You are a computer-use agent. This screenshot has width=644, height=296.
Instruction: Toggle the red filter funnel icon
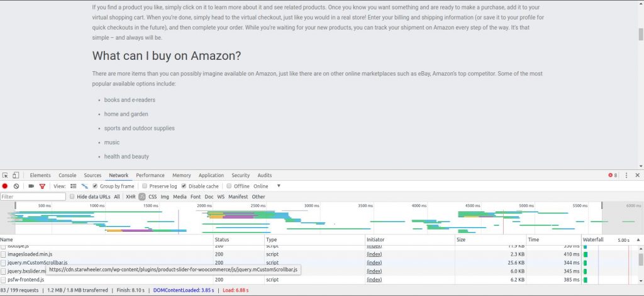point(42,186)
